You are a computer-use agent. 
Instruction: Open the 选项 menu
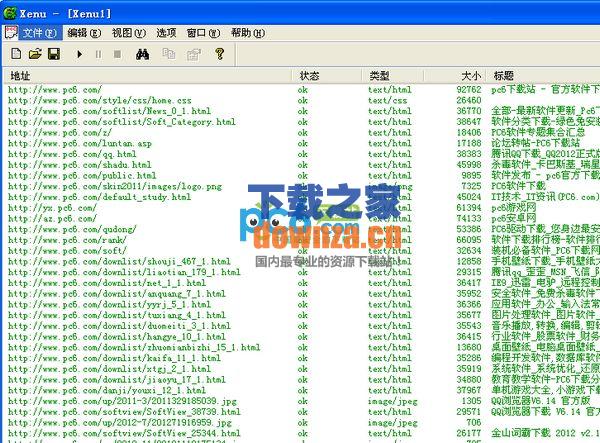166,33
